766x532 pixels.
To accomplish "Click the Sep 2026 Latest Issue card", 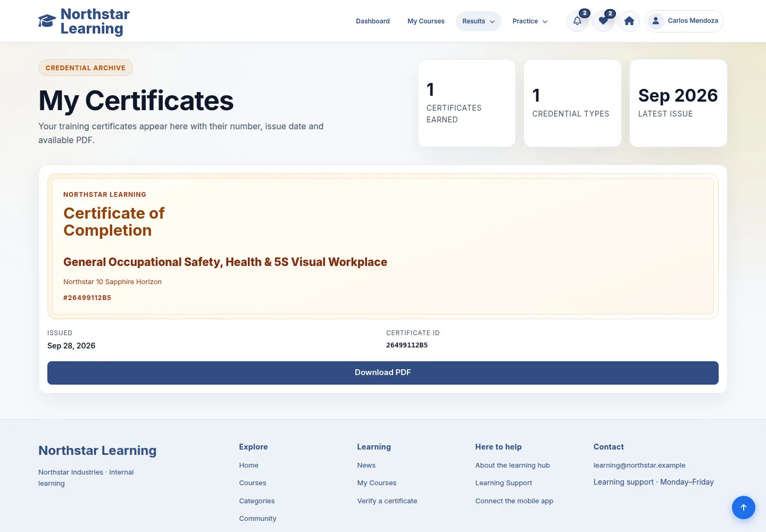I will pyautogui.click(x=678, y=103).
